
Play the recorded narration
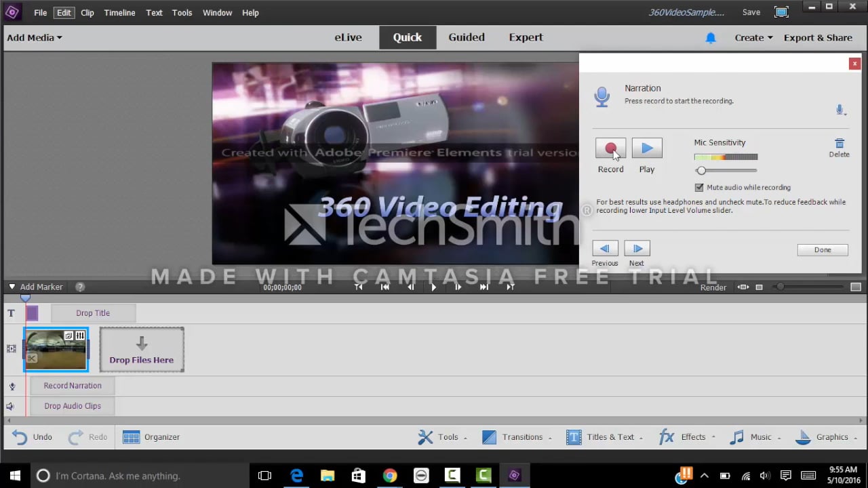647,148
